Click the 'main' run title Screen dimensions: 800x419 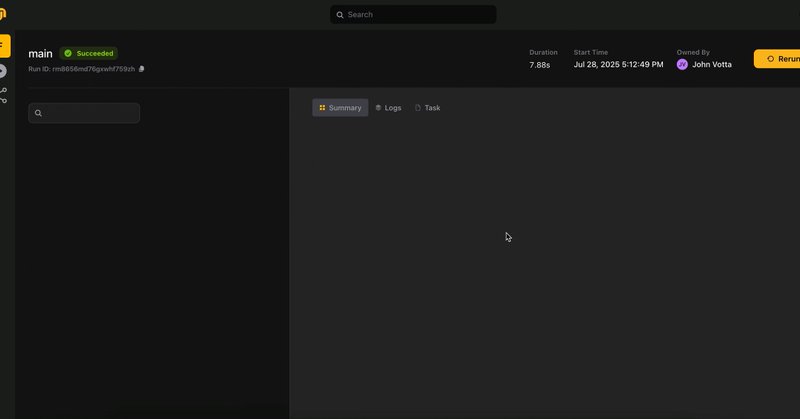coord(40,54)
